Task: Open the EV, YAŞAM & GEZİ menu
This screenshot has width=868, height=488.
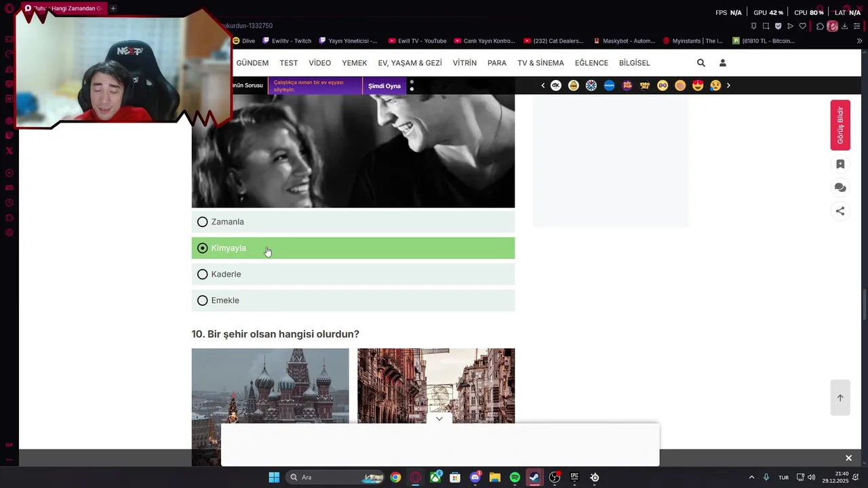Action: pos(410,62)
